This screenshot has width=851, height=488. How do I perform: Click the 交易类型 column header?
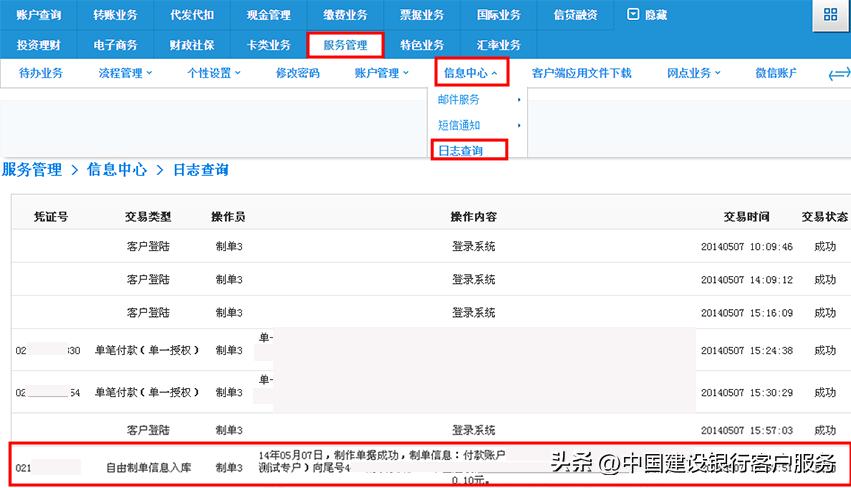click(x=148, y=217)
